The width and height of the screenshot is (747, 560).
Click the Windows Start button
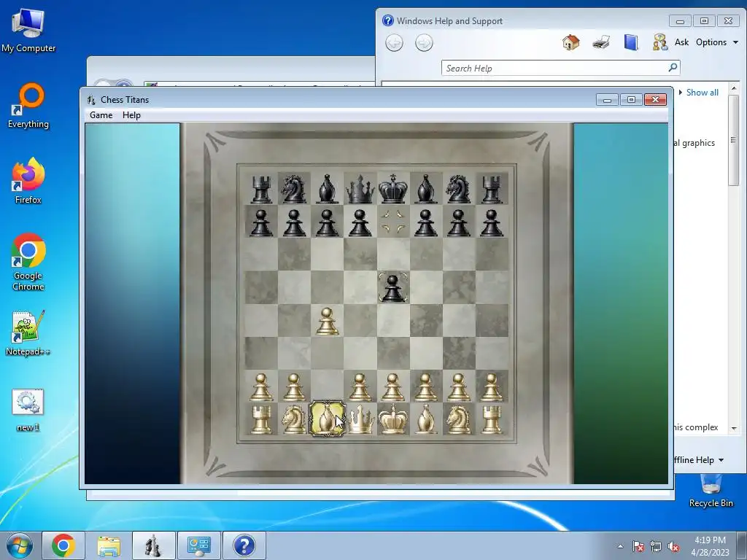pyautogui.click(x=20, y=545)
